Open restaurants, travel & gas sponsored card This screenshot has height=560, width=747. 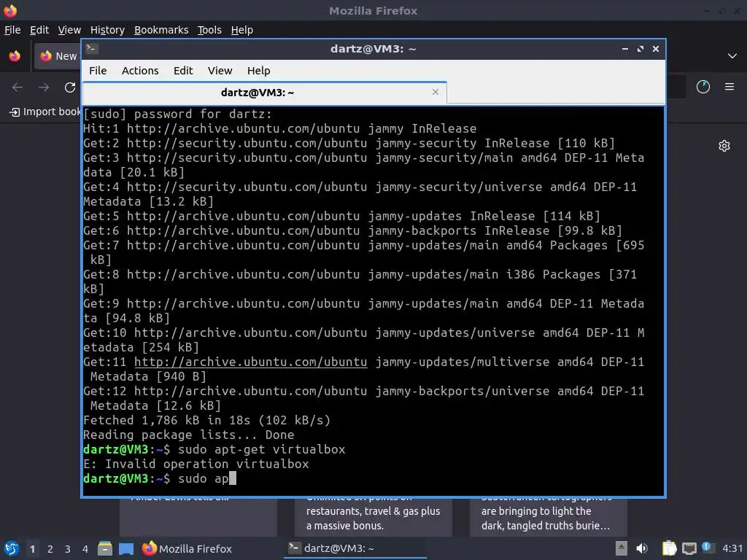[373, 517]
